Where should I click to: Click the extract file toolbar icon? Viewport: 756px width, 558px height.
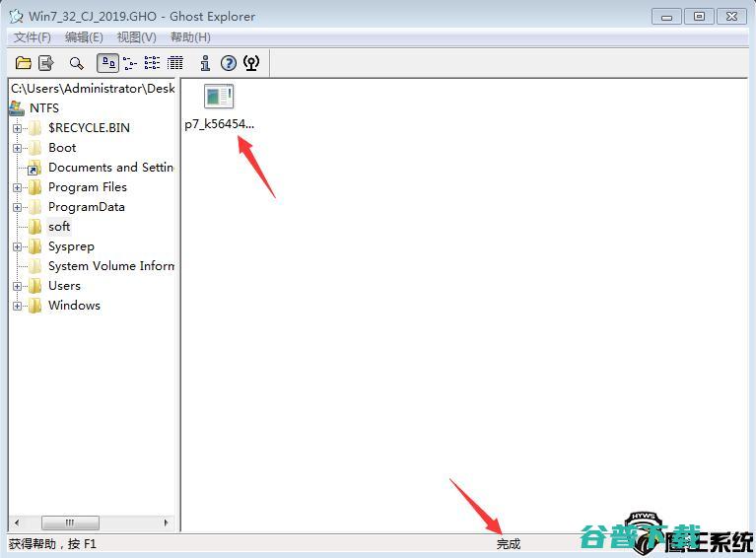(x=45, y=63)
